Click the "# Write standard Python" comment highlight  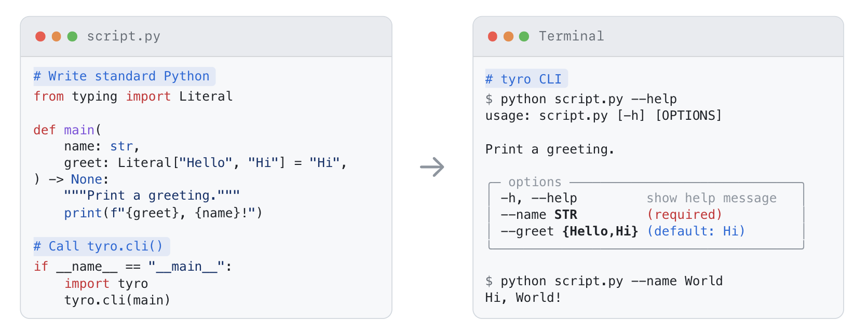click(x=124, y=76)
